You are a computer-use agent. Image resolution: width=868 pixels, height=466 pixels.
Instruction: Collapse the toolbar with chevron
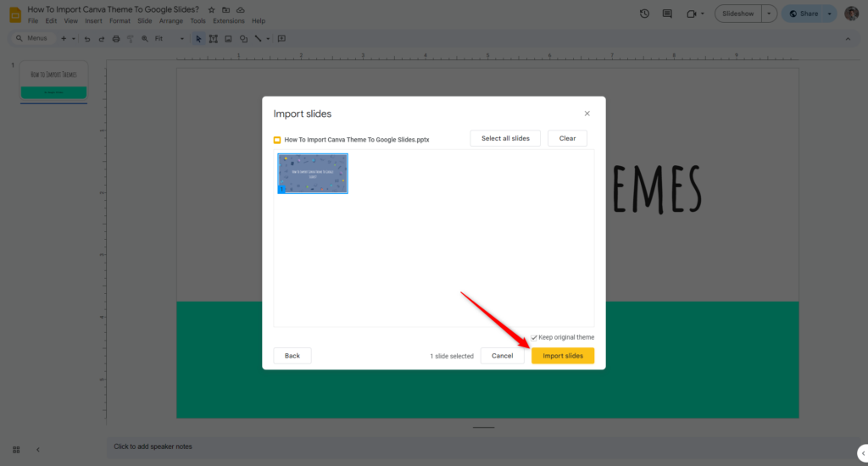[x=848, y=39]
